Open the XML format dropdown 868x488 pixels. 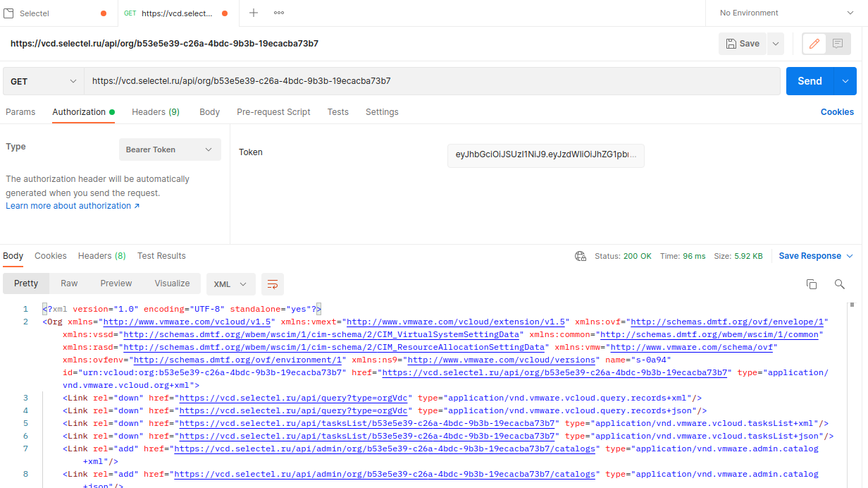230,283
